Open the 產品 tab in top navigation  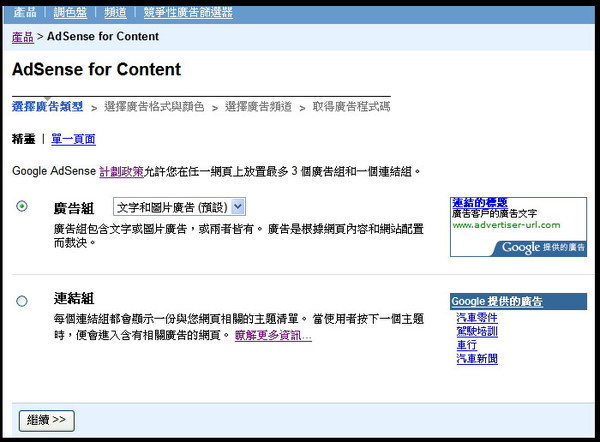[25, 12]
